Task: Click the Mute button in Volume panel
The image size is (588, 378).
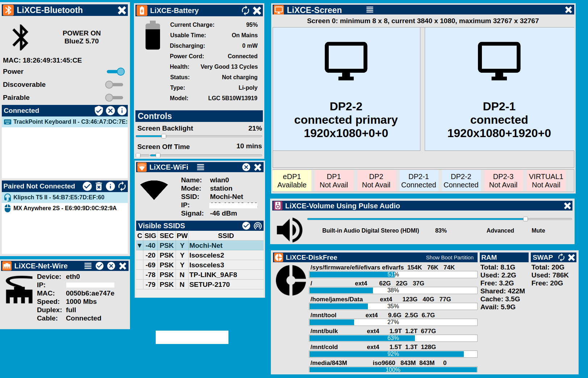Action: (538, 231)
